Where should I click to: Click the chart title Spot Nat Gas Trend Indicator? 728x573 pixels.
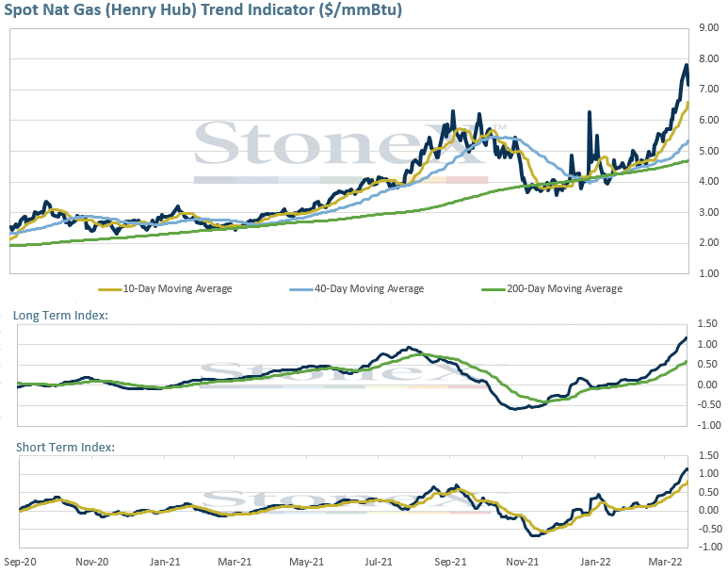click(202, 9)
